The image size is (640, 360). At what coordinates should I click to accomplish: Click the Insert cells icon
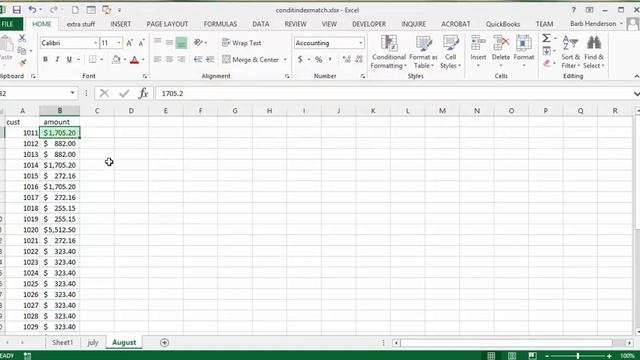478,43
